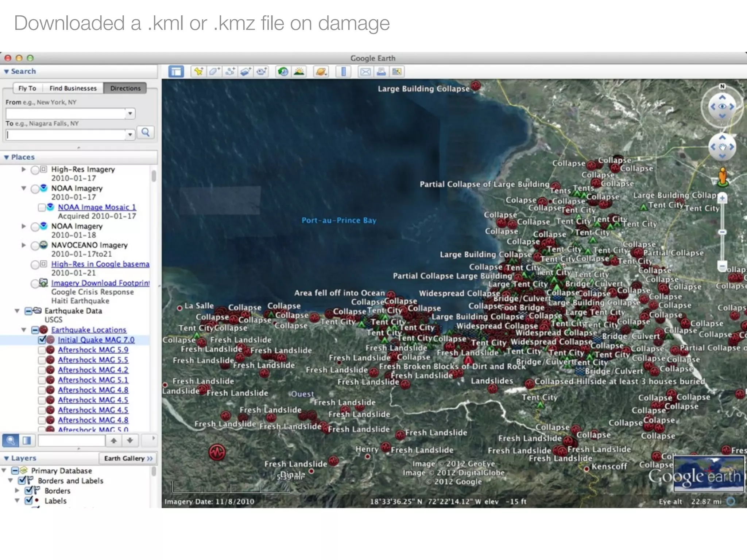Record a tour using the toolbar icon
Screen dimensions: 747x560
tap(262, 71)
